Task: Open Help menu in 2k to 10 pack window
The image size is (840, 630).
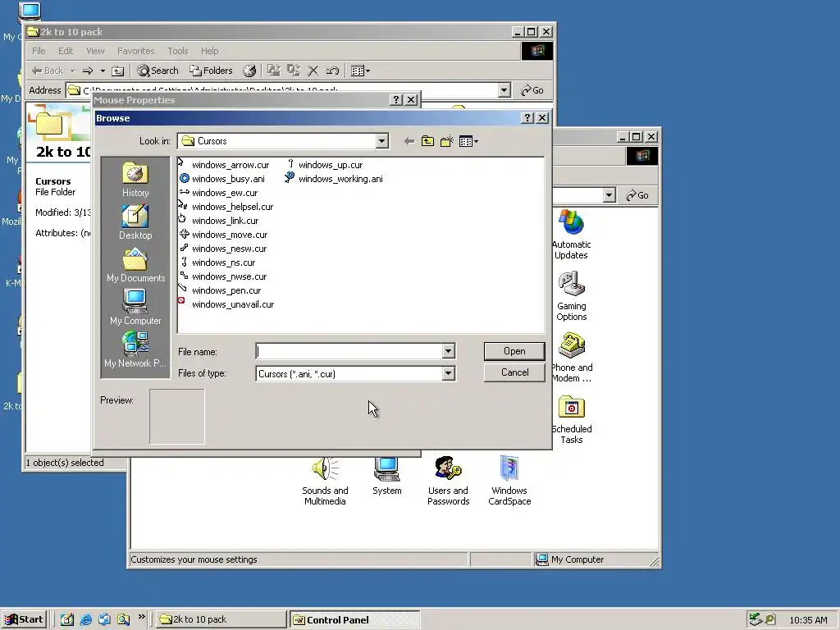Action: click(209, 51)
